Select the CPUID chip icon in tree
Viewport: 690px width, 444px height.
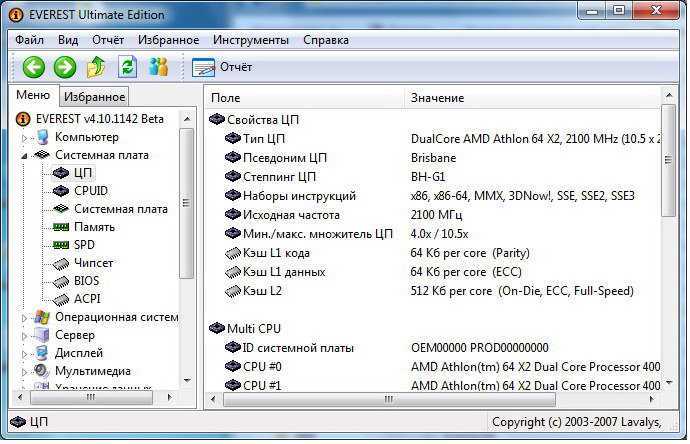click(61, 191)
